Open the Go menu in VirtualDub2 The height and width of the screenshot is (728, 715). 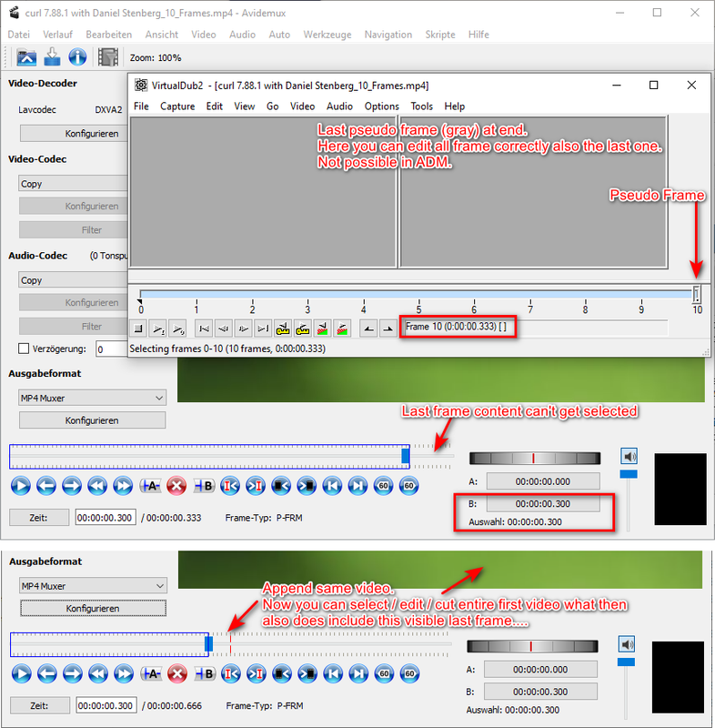272,106
